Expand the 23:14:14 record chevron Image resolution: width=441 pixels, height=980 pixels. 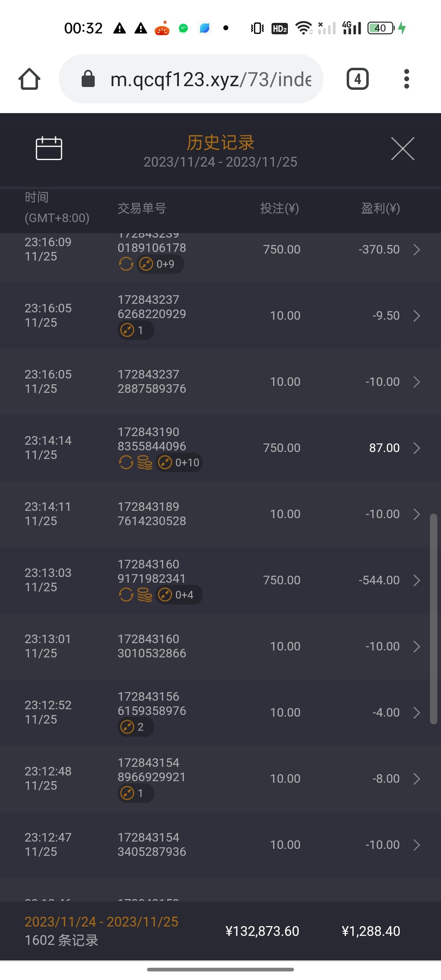tap(416, 448)
